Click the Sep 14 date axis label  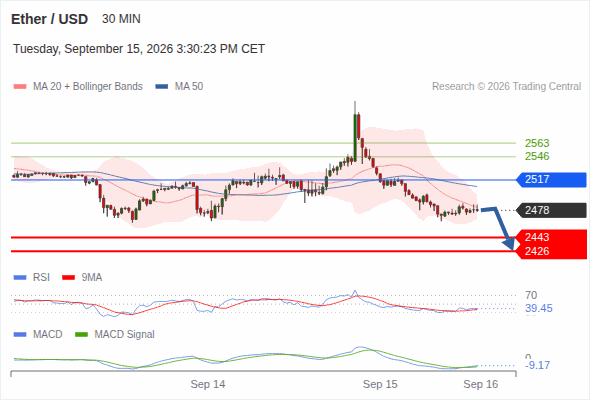208,384
